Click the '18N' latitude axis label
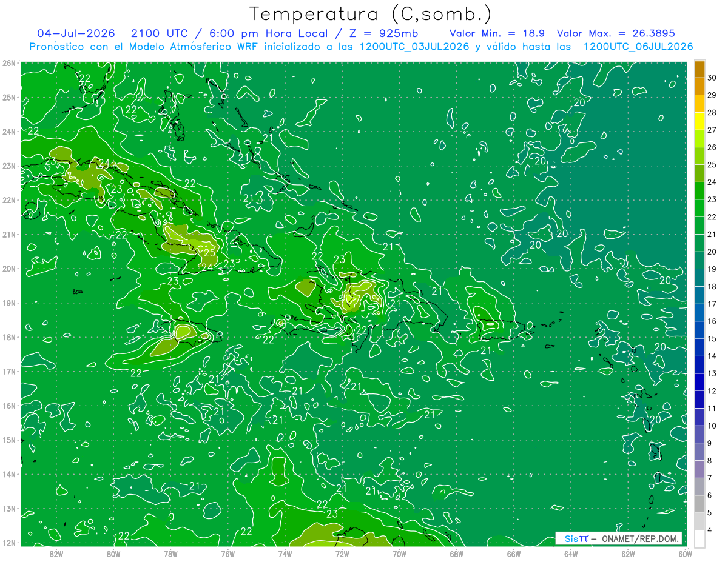The width and height of the screenshot is (728, 562). (x=8, y=337)
